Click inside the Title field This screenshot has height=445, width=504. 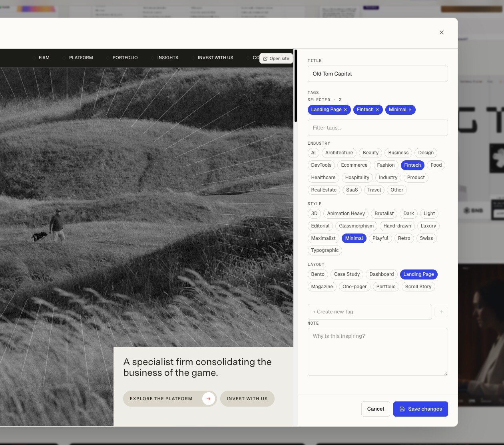(378, 74)
